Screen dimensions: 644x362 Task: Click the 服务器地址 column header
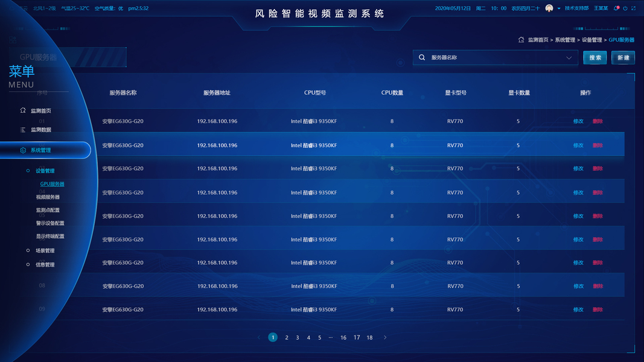tap(217, 93)
